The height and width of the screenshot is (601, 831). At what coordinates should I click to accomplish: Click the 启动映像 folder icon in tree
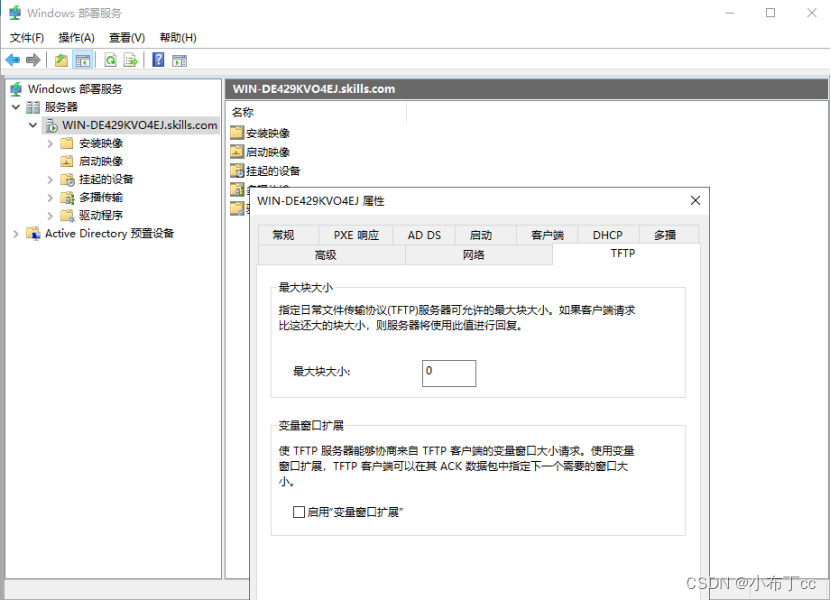click(x=67, y=161)
